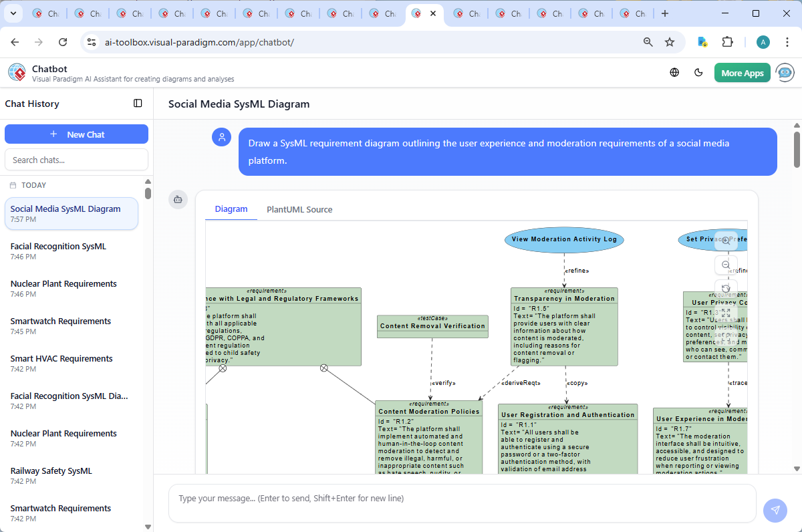Bookmark this page via the star icon
Screen dimensions: 802x532
(670, 41)
